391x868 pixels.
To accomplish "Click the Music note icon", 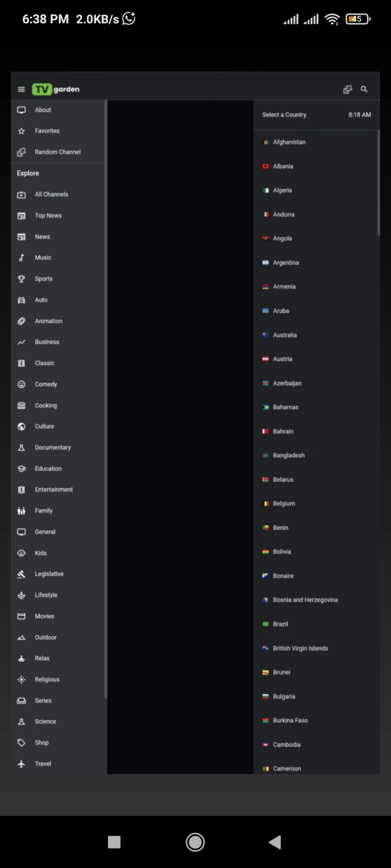I will tap(22, 258).
